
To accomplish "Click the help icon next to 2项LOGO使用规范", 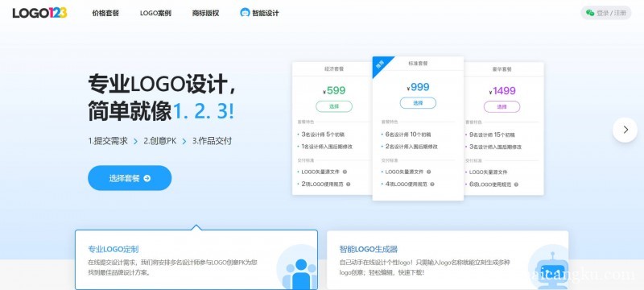I will point(348,184).
